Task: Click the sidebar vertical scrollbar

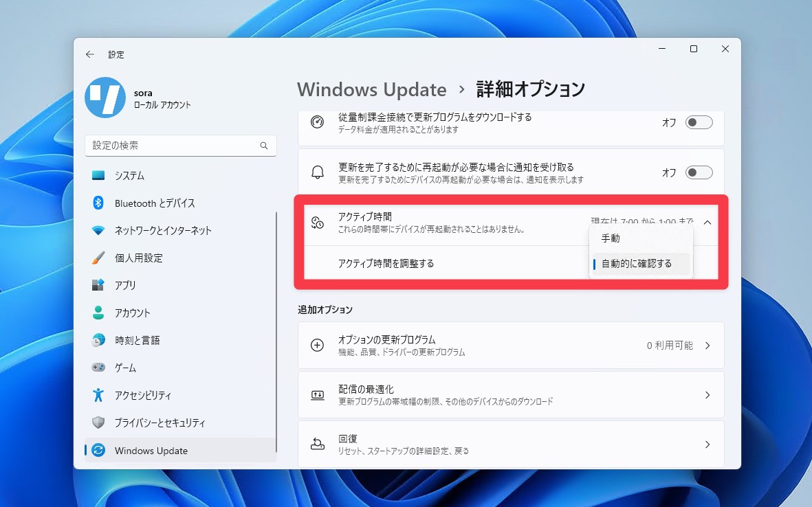Action: tap(276, 331)
